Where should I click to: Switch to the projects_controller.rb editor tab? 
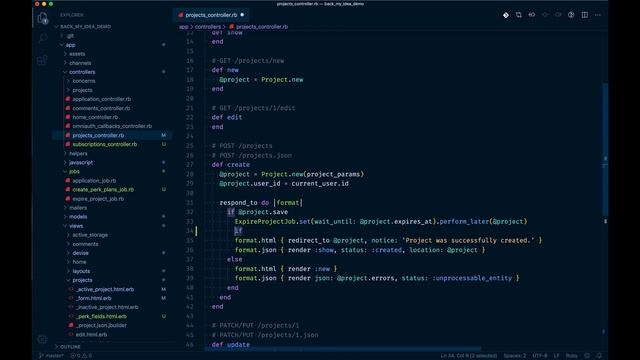point(211,15)
